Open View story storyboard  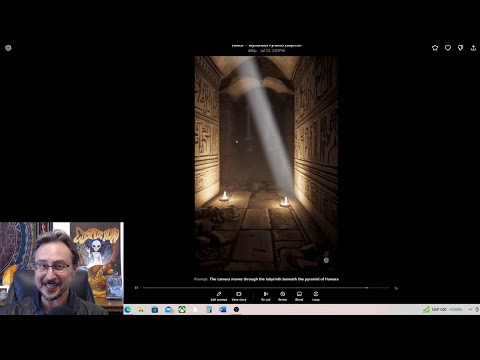point(239,296)
